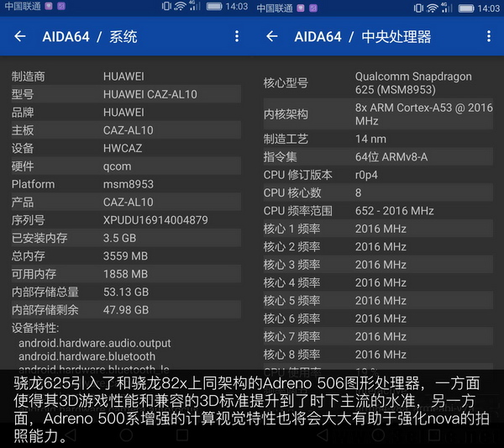This screenshot has width=504, height=448.
Task: Select the 核心 4 频率 row
Action: [x=378, y=282]
